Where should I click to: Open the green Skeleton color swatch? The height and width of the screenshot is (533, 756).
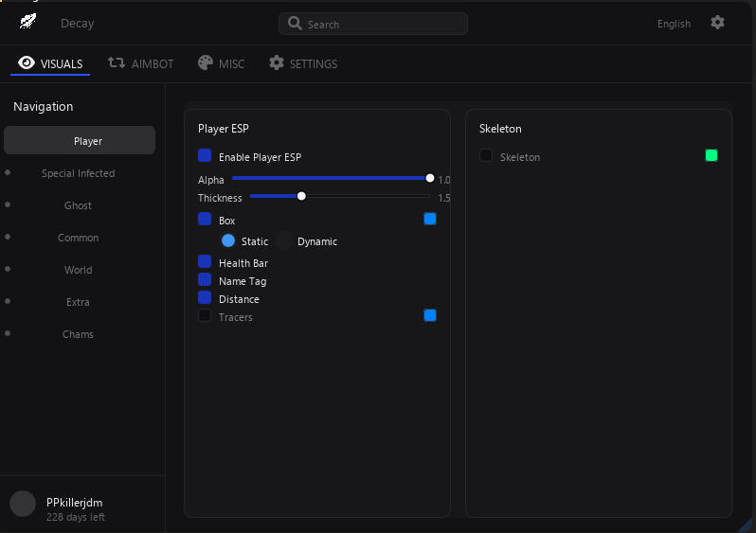(711, 155)
